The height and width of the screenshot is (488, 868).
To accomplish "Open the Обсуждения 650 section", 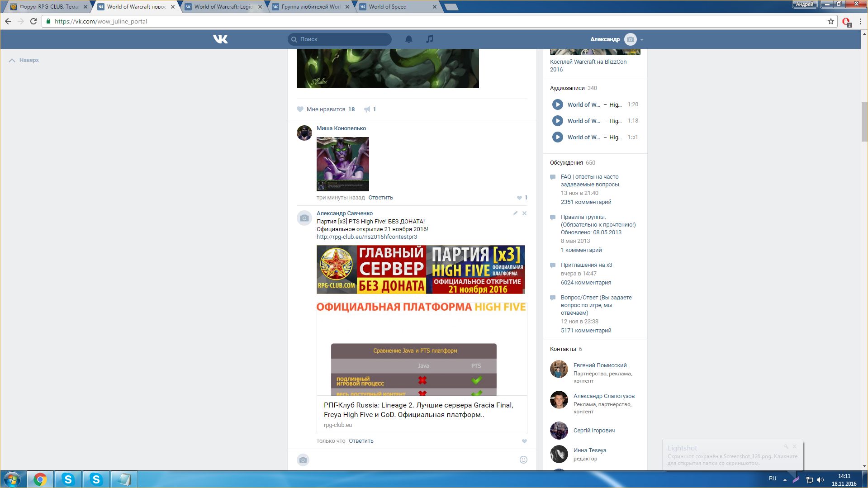I will 572,163.
